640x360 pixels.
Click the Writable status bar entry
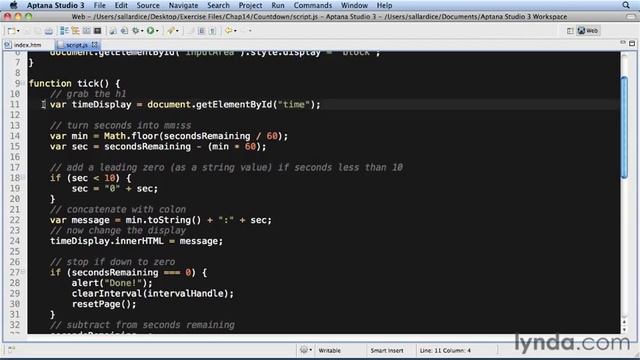coord(329,350)
